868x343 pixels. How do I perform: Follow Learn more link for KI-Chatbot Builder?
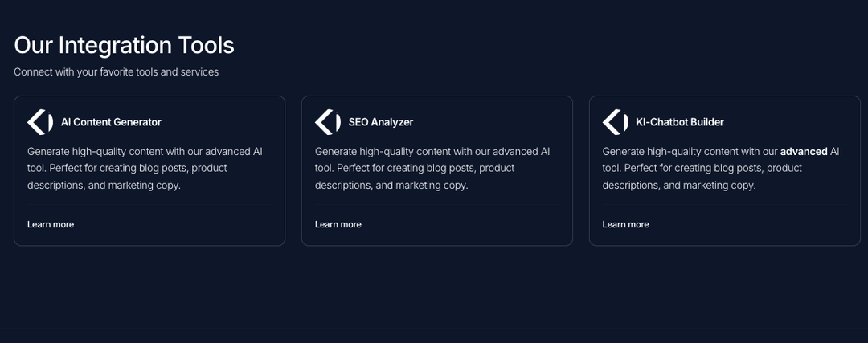[625, 224]
